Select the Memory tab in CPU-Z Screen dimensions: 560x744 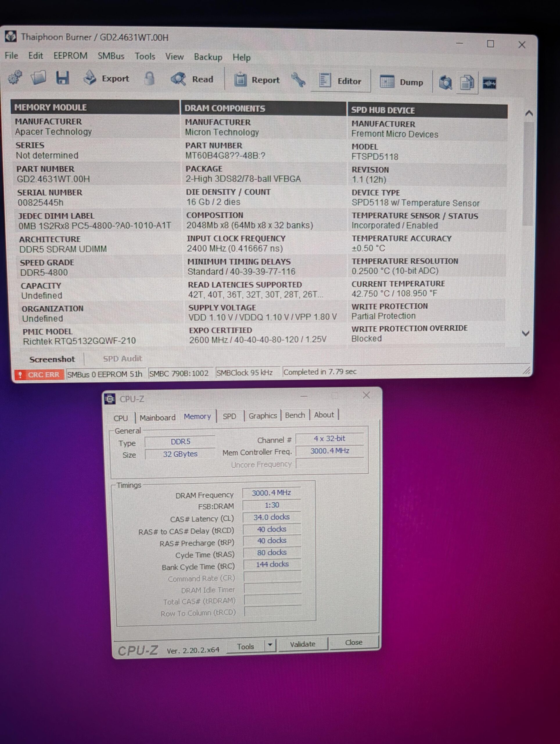pos(197,416)
